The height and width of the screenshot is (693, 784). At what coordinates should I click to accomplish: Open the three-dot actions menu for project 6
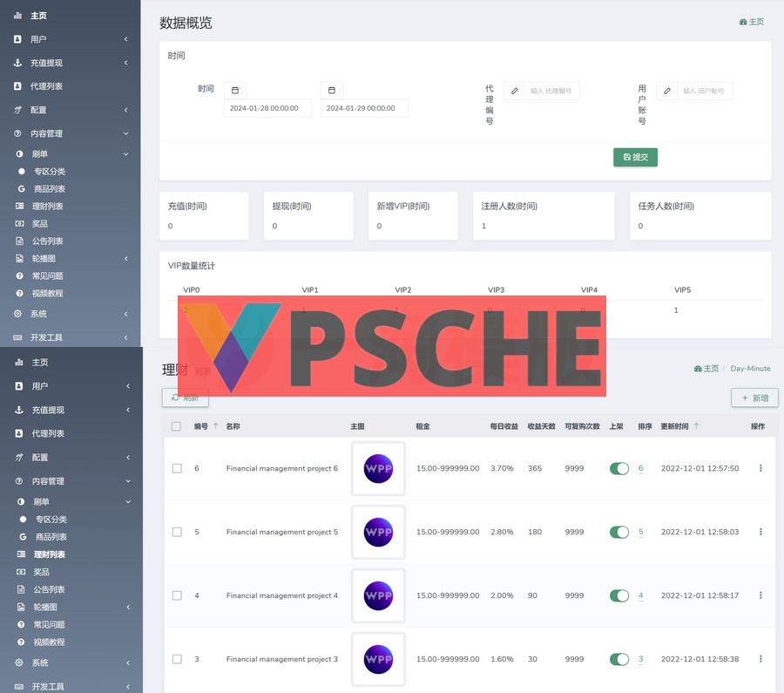tap(760, 468)
